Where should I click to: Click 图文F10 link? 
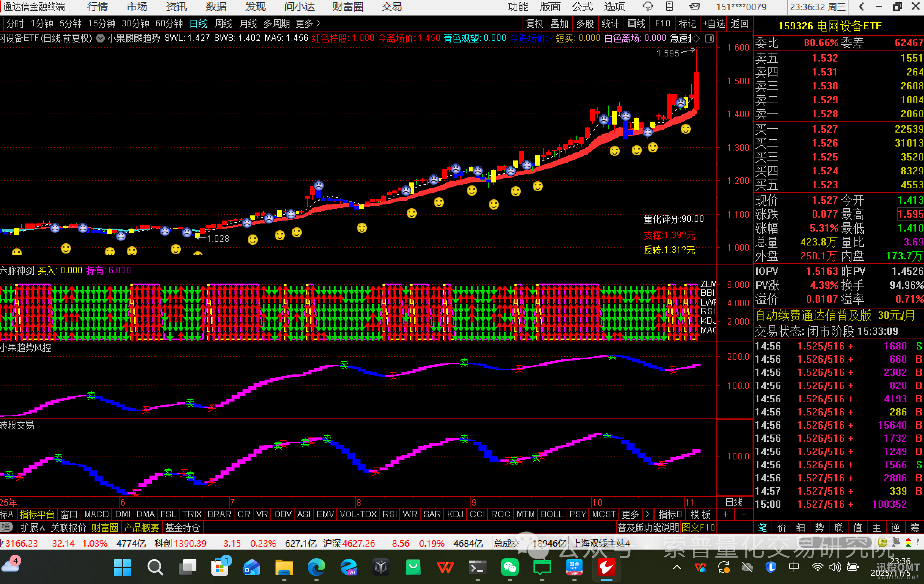(698, 528)
